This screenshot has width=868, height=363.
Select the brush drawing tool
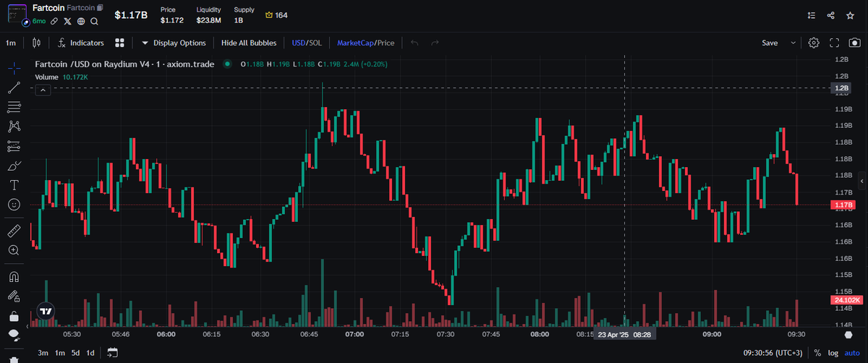pyautogui.click(x=13, y=166)
